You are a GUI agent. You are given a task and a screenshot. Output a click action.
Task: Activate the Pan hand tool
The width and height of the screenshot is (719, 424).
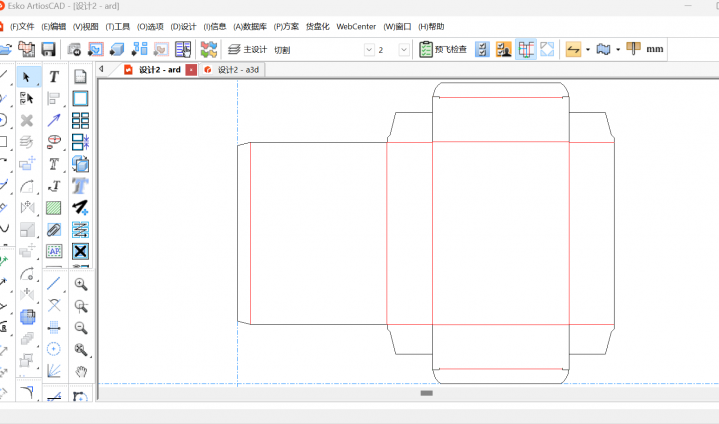click(x=81, y=371)
